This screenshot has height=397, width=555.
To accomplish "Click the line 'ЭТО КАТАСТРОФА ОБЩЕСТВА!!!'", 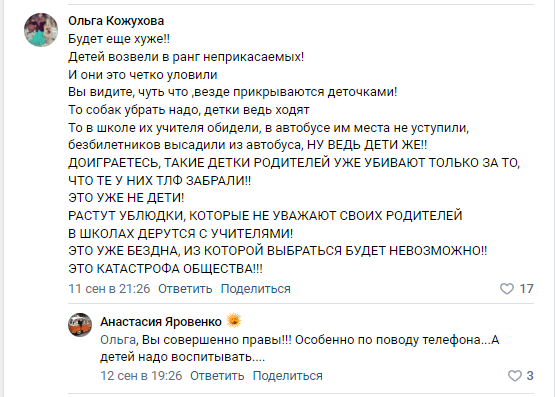I will point(165,269).
